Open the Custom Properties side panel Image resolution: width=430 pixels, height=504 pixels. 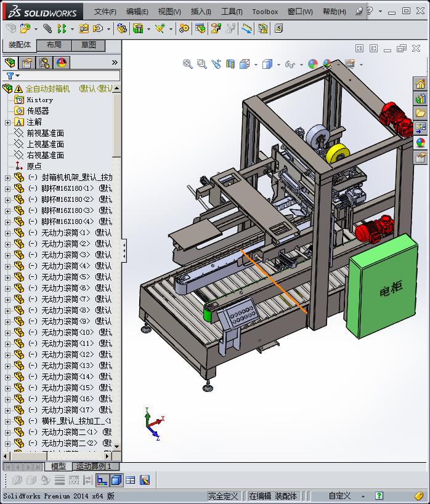[x=421, y=158]
